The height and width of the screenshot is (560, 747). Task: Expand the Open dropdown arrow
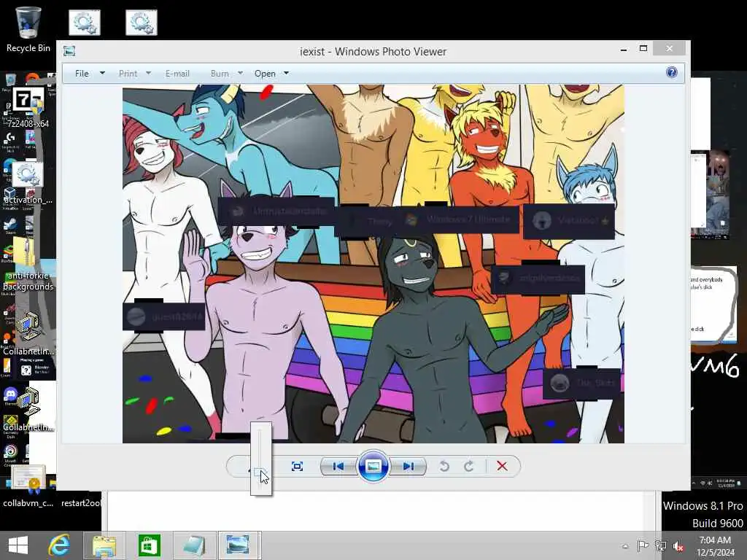[286, 74]
